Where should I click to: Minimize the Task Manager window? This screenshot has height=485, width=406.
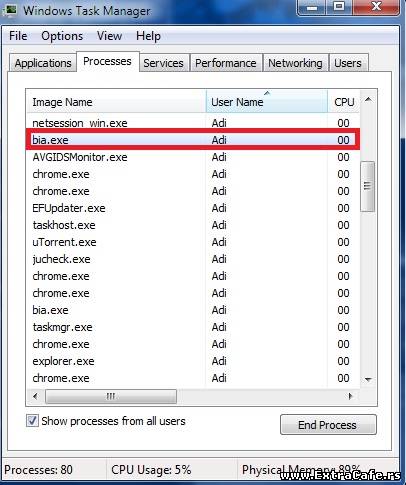pos(312,7)
